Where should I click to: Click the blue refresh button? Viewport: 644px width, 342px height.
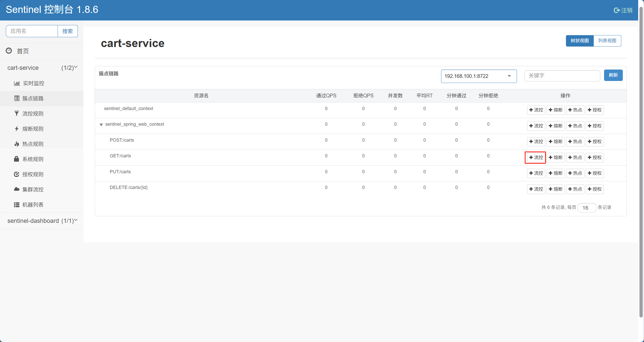tap(613, 75)
